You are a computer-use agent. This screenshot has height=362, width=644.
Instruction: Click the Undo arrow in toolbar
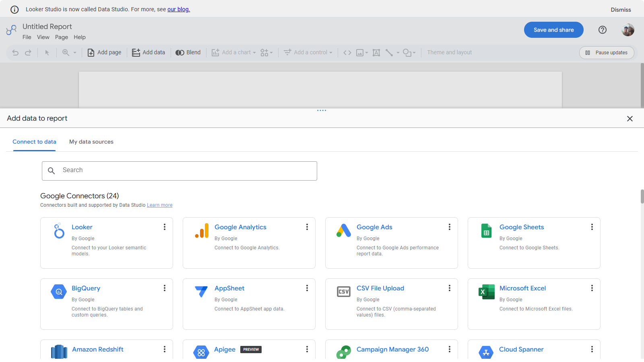click(15, 53)
